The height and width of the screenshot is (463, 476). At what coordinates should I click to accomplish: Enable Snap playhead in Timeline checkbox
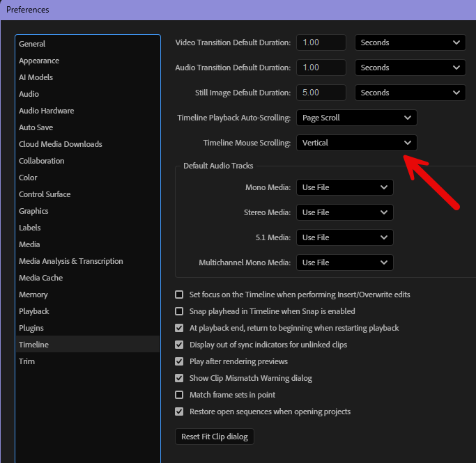(x=180, y=311)
